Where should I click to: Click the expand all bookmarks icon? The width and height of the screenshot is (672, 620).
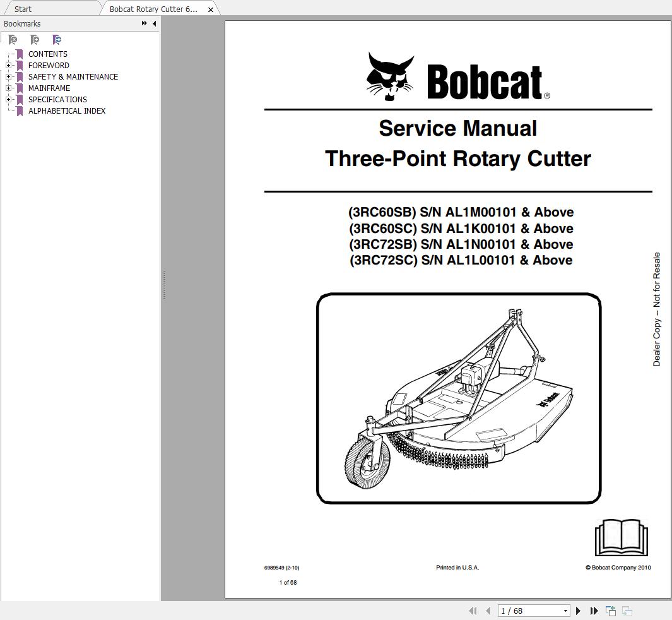pyautogui.click(x=35, y=40)
